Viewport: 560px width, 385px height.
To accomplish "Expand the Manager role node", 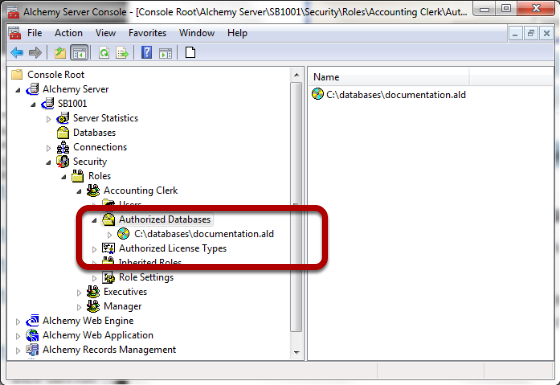I will click(79, 307).
